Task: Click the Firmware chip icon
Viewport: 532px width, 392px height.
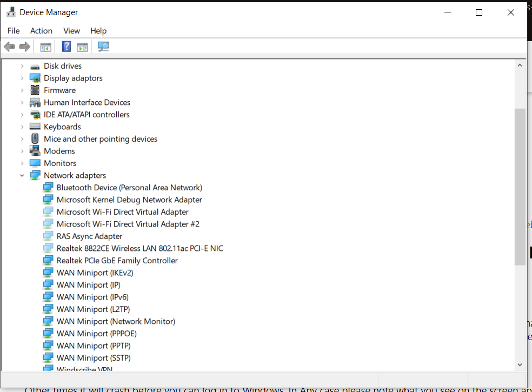Action: tap(35, 90)
